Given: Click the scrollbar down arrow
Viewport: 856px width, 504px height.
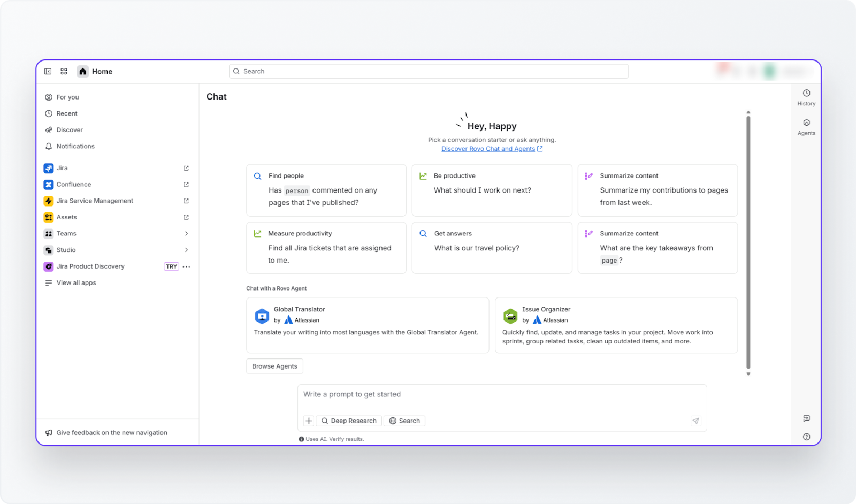Looking at the screenshot, I should (748, 374).
